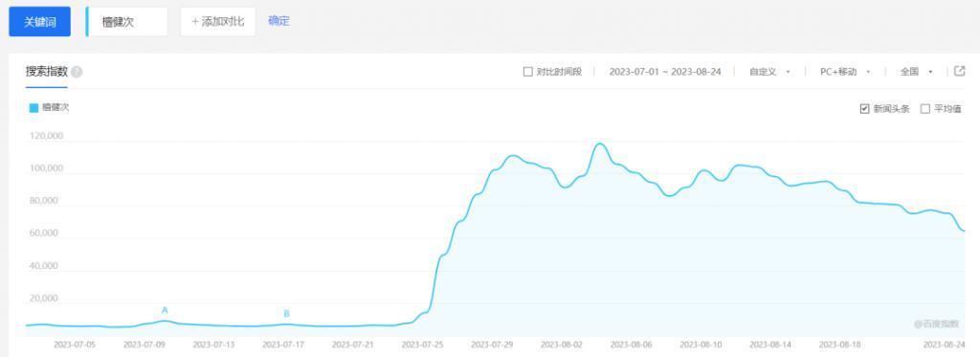Select the 搜索指数 tab
The height and width of the screenshot is (357, 980).
click(46, 71)
